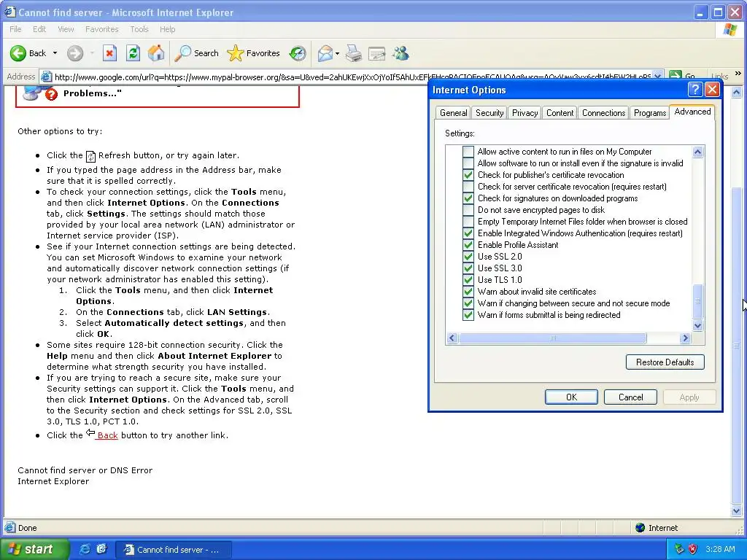747x560 pixels.
Task: Click the page icon in the status bar
Action: click(x=9, y=528)
